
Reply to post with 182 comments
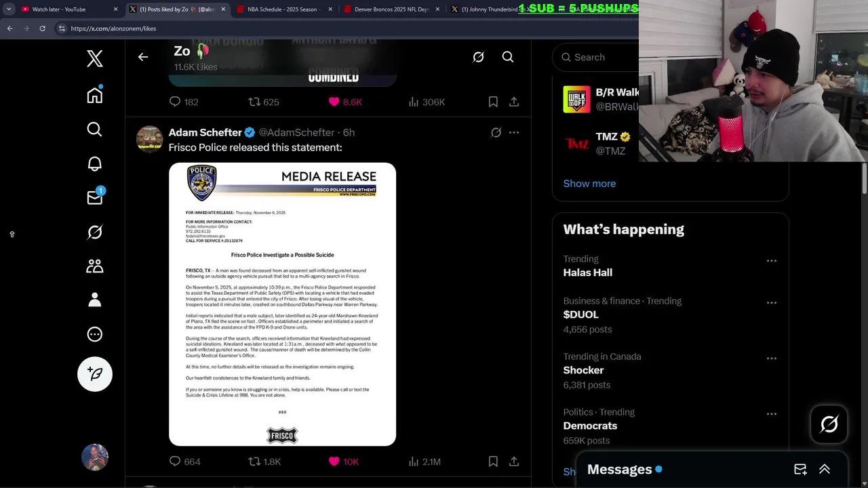184,102
